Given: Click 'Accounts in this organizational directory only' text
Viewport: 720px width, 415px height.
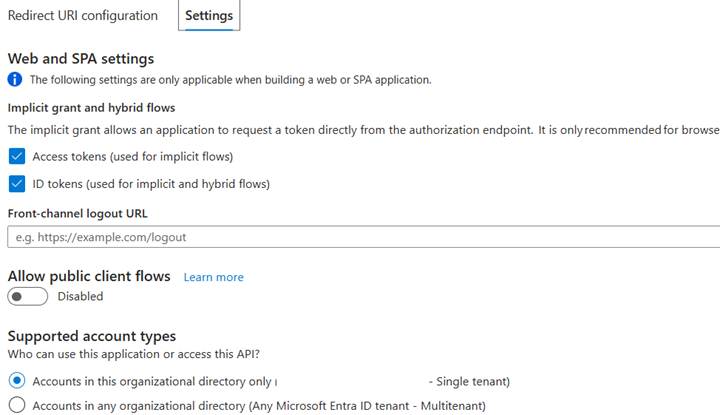Looking at the screenshot, I should click(x=152, y=381).
